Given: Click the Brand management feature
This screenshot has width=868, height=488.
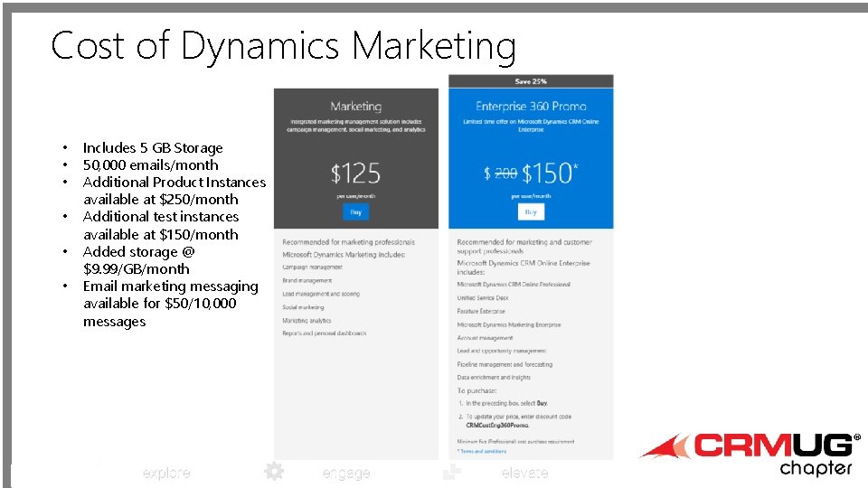Looking at the screenshot, I should click(307, 280).
